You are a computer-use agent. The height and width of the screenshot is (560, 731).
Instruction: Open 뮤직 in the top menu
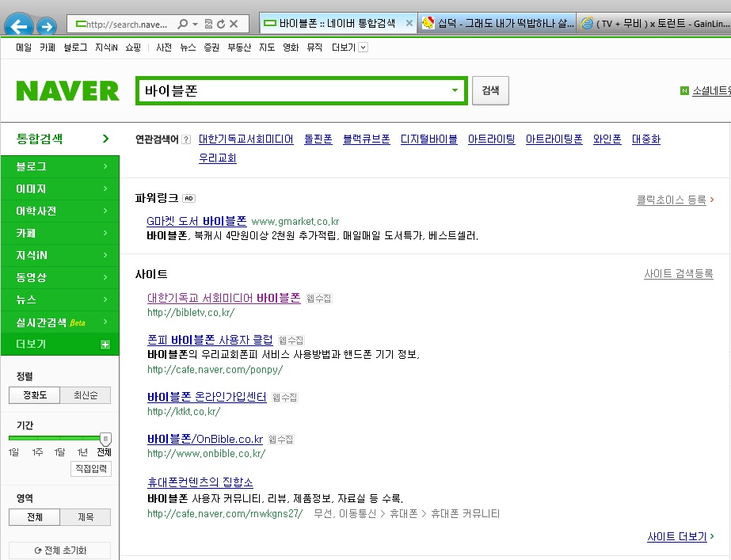click(314, 48)
